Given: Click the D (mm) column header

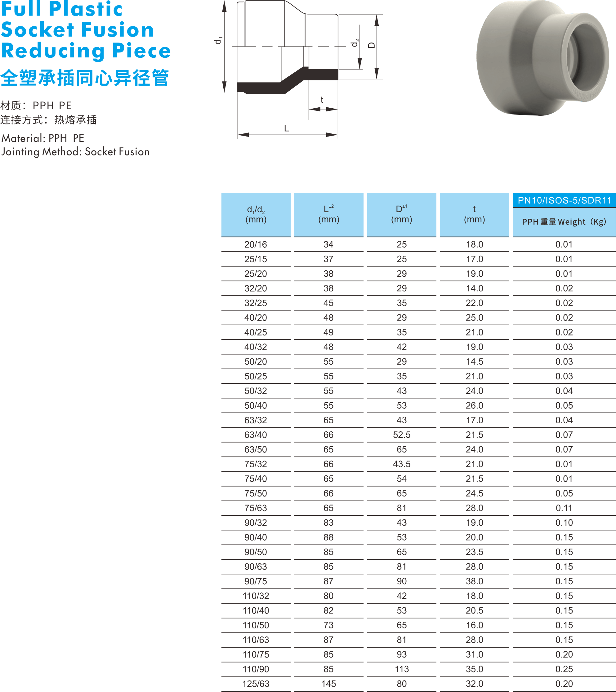Looking at the screenshot, I should 401,214.
